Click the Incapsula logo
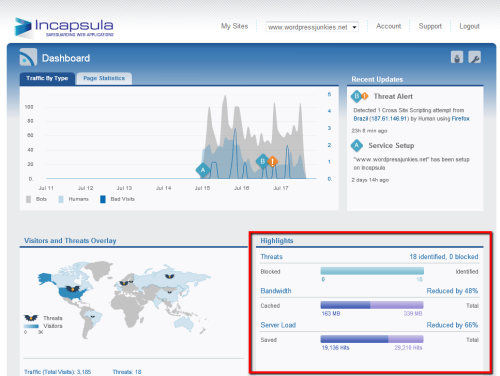The width and height of the screenshot is (500, 376). coord(64,27)
